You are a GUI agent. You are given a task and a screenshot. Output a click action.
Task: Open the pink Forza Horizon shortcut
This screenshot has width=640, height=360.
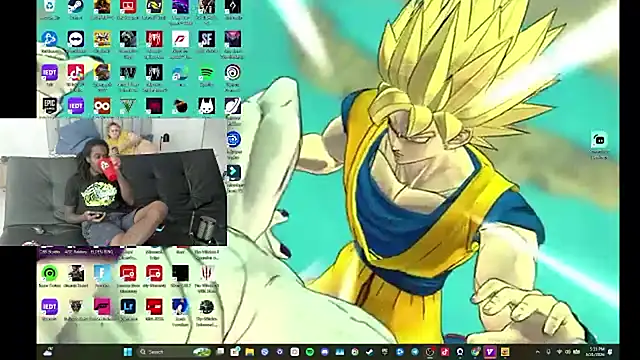click(x=102, y=307)
